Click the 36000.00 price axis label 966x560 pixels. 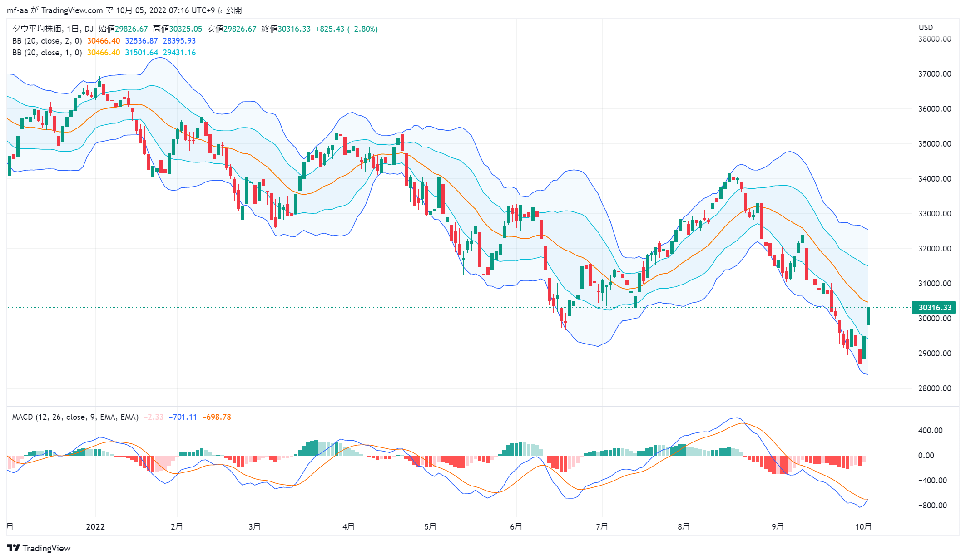[x=935, y=109]
